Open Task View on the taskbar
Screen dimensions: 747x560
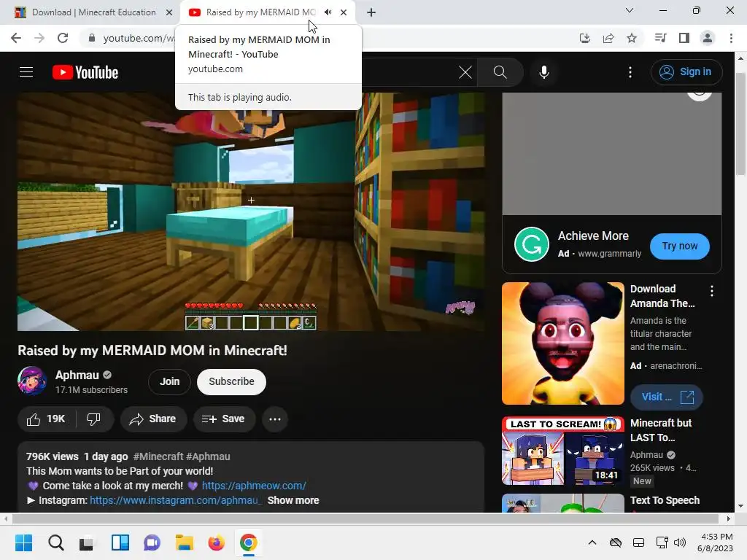88,542
